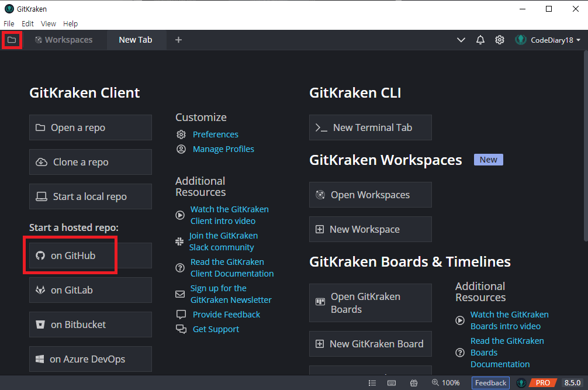Sign up for the GitKraken Newsletter
Screen dimensions: 588x390
coord(231,294)
